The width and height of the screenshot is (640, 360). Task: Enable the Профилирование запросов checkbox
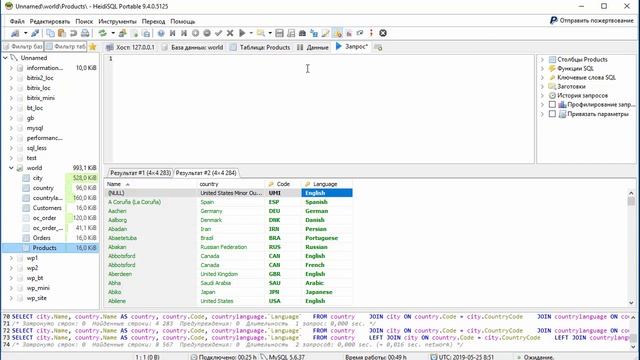point(552,104)
